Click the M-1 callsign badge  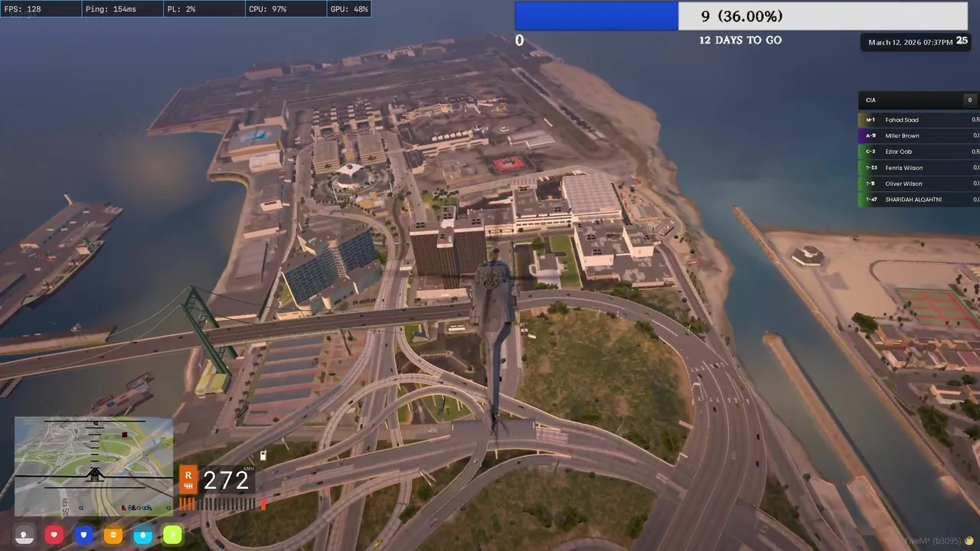[870, 120]
